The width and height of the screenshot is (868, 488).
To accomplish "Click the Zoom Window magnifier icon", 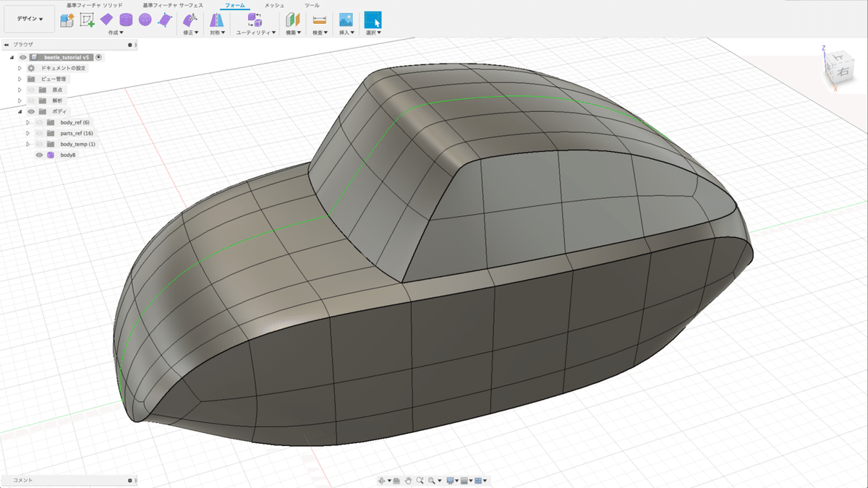I will [431, 480].
